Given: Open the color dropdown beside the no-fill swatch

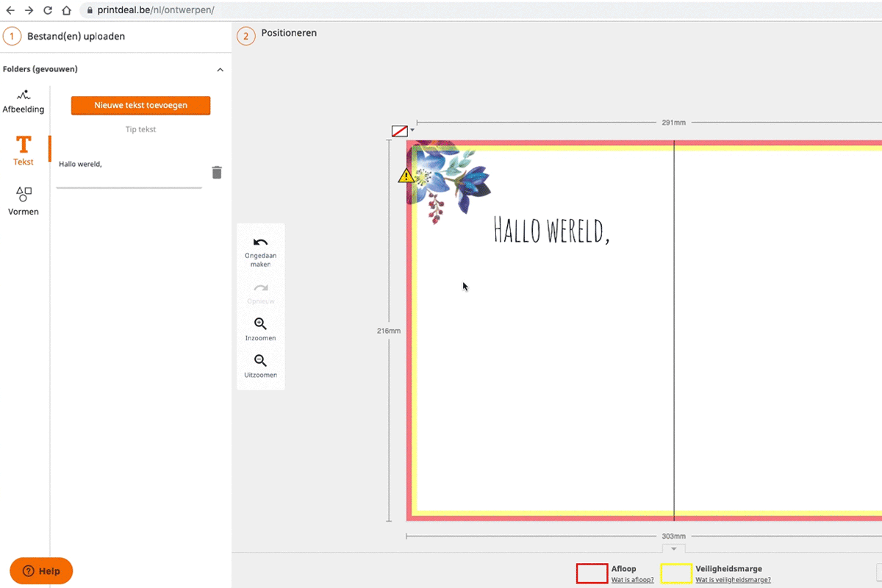Looking at the screenshot, I should click(x=411, y=130).
